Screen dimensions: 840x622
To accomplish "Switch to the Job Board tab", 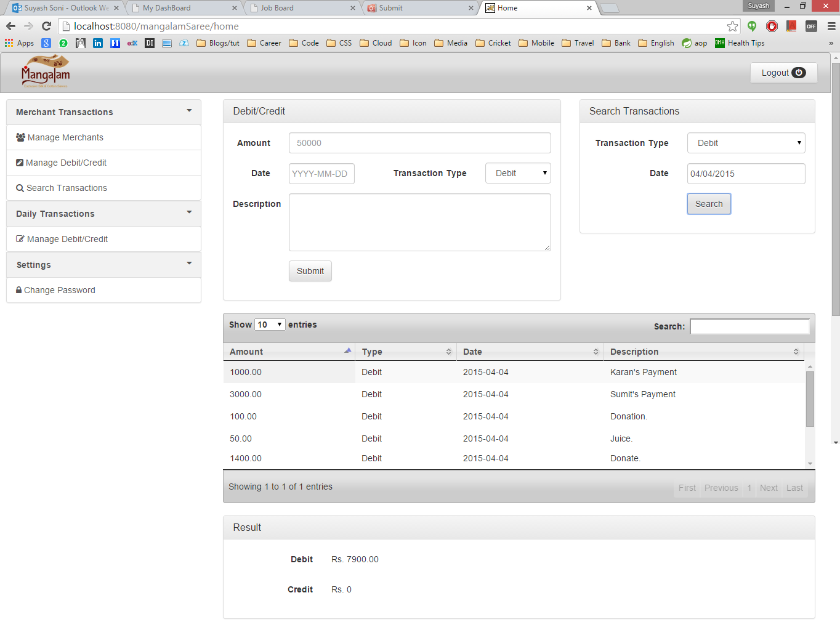I will click(x=301, y=8).
